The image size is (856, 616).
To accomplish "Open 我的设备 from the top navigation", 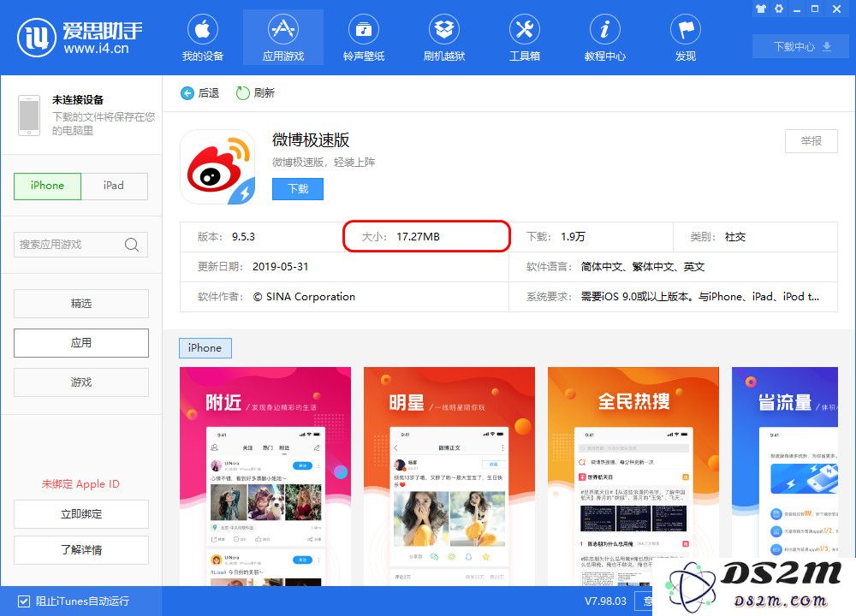I will tap(203, 38).
